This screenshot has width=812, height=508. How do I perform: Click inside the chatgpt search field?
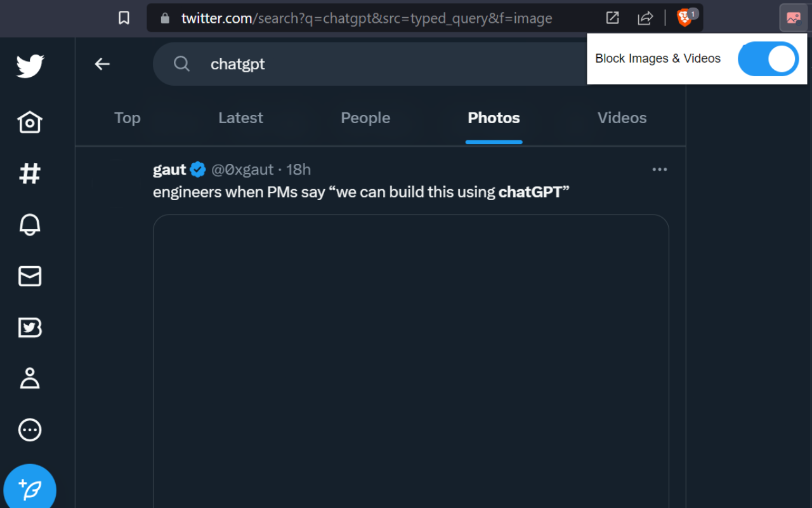click(317, 63)
